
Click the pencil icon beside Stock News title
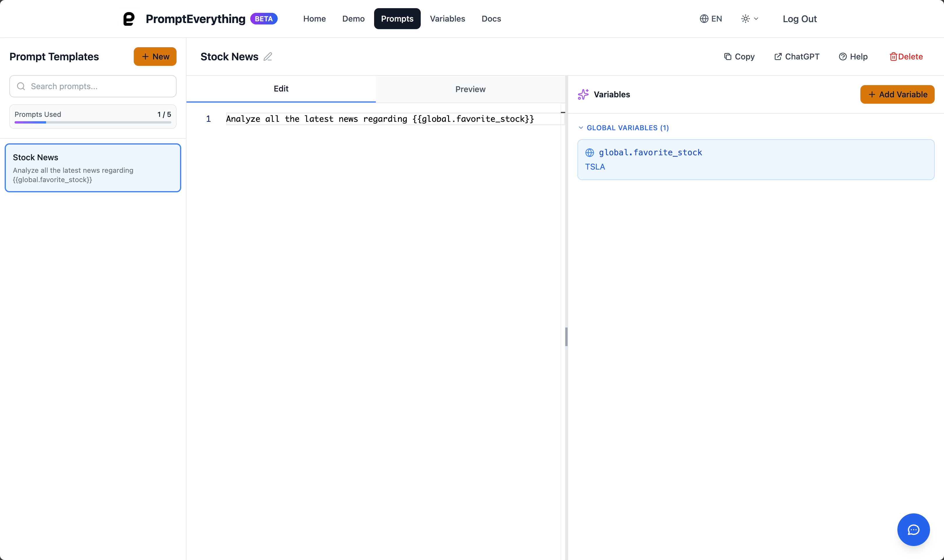(267, 57)
